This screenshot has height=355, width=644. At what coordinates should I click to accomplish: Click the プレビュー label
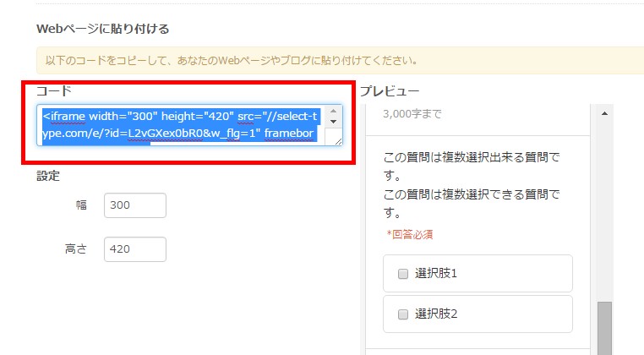click(x=390, y=91)
